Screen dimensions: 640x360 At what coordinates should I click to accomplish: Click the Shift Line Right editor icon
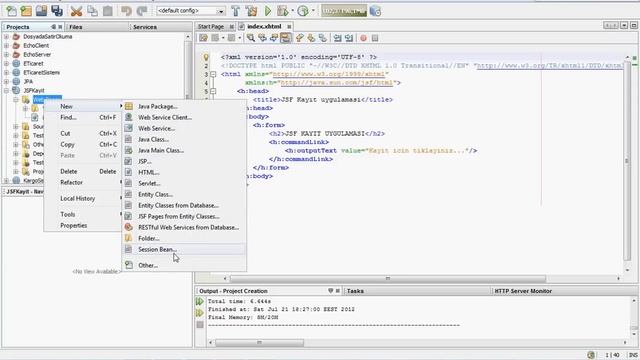349,38
